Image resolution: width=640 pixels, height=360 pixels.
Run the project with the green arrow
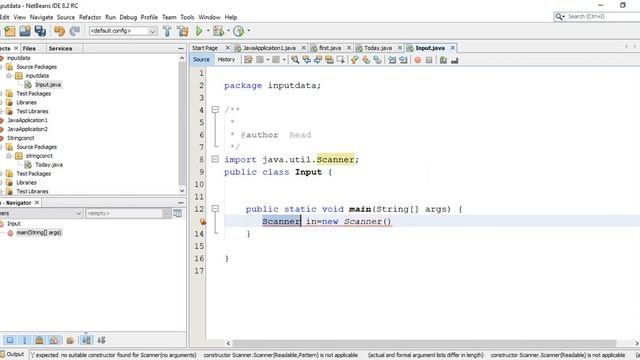[x=199, y=31]
